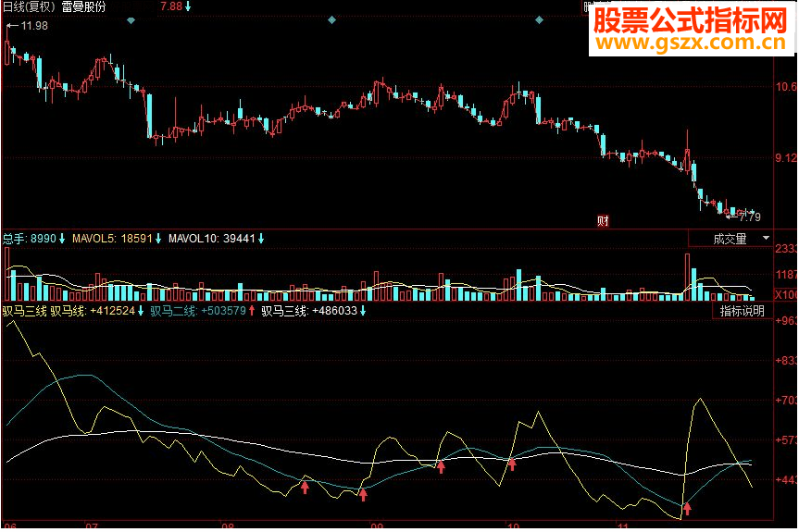The image size is (799, 532).
Task: Click the first diamond event marker at top
Action: 131,20
